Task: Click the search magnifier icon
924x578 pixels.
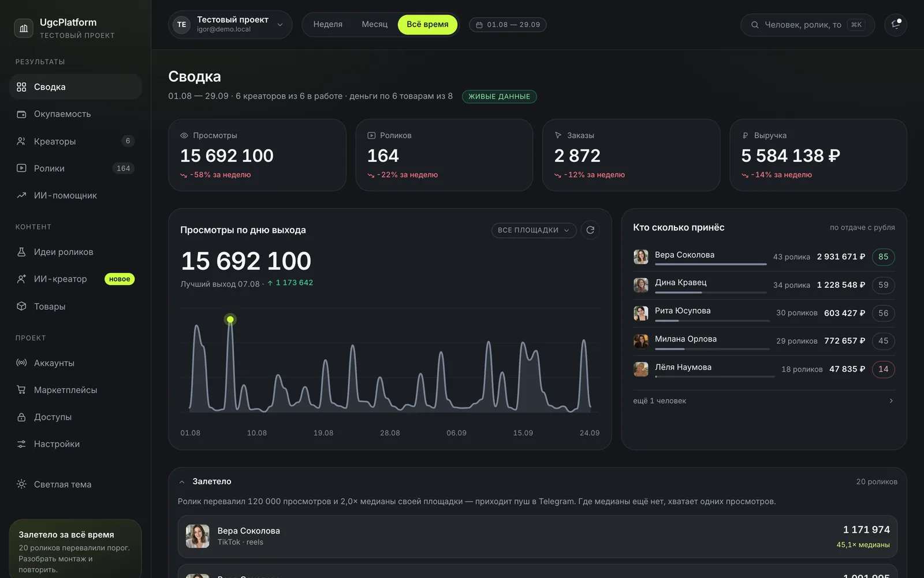Action: point(755,25)
